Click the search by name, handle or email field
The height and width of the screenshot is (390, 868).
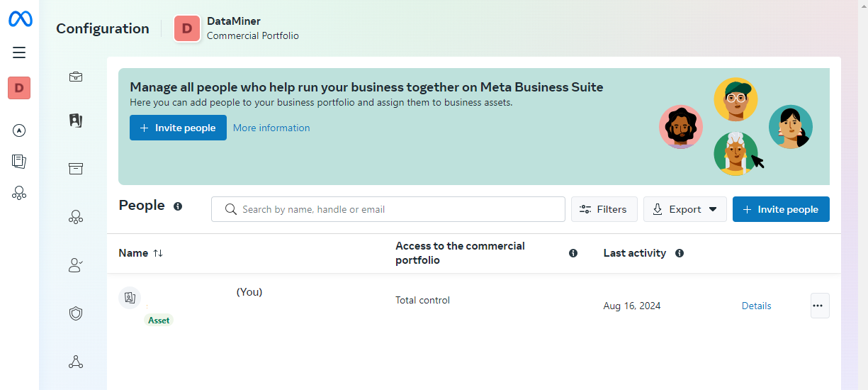[388, 209]
